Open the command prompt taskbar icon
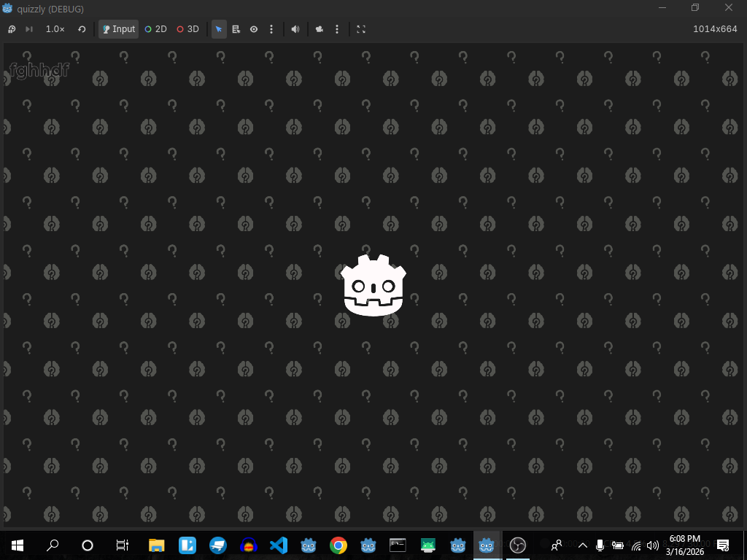Screen dimensions: 747x560 398,545
